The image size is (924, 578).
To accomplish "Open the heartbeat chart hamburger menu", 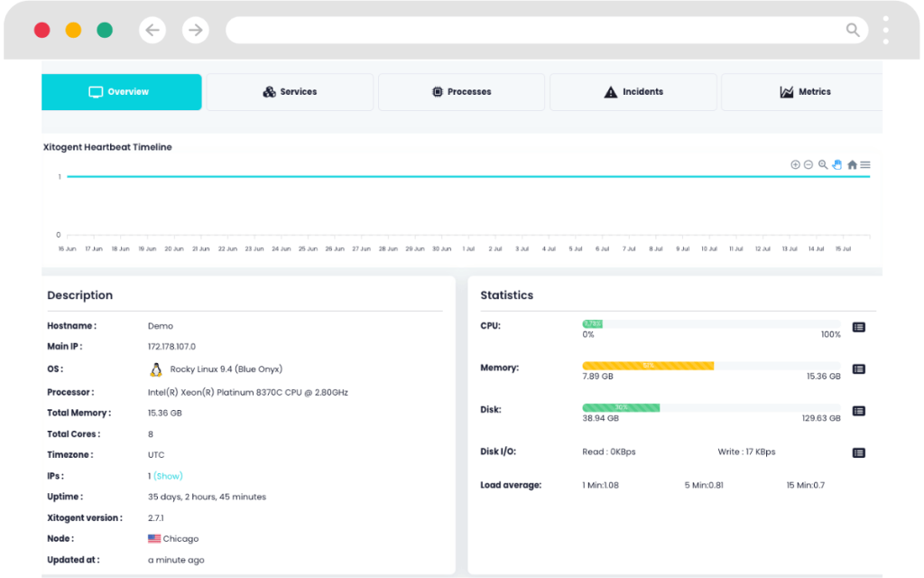I will [x=865, y=164].
